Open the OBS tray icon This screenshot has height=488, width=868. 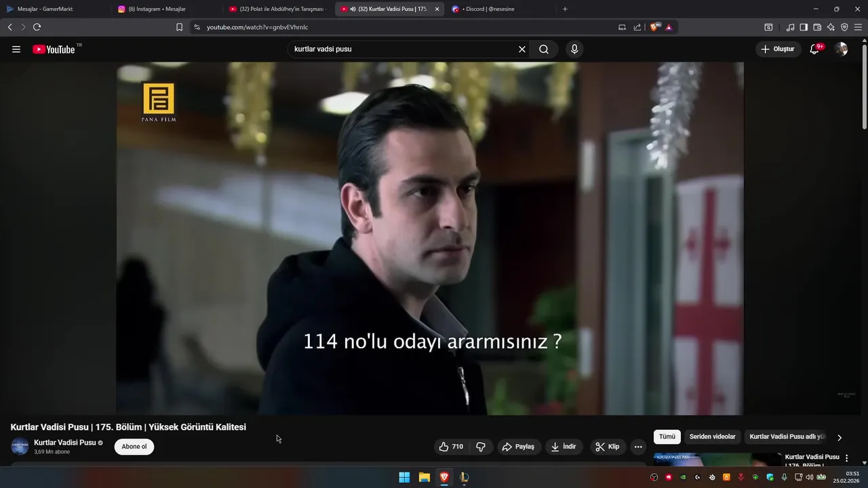(x=654, y=477)
